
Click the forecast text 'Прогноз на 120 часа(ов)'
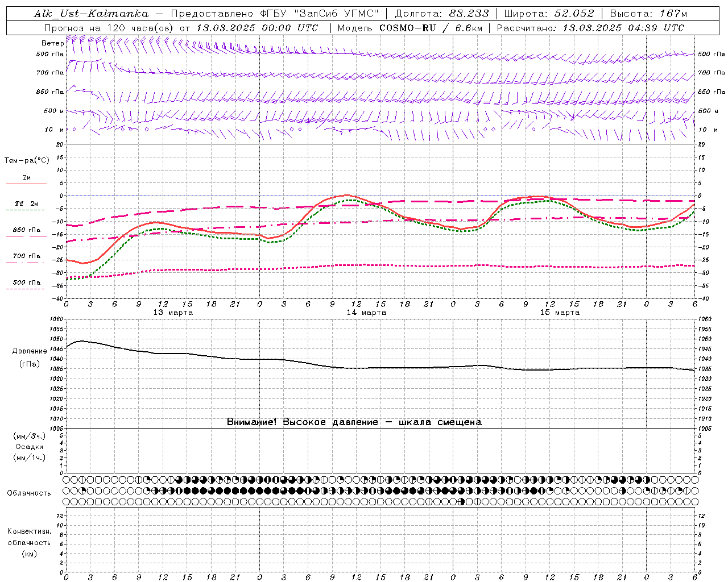pos(110,28)
